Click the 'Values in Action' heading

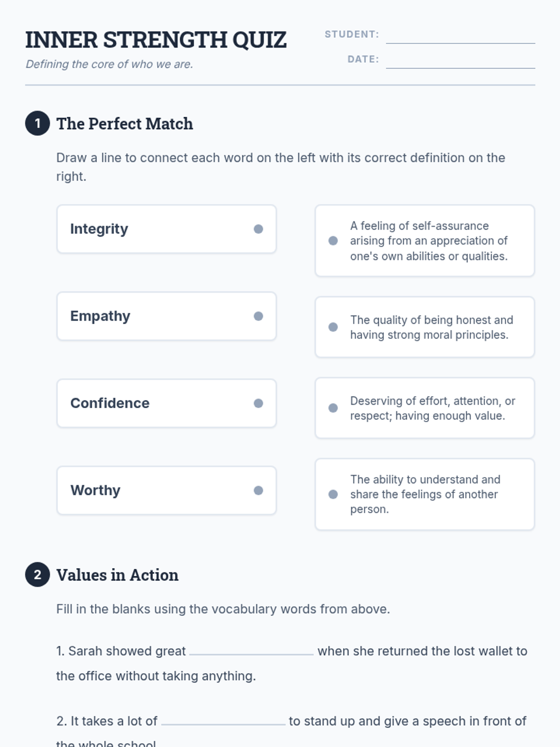[117, 575]
